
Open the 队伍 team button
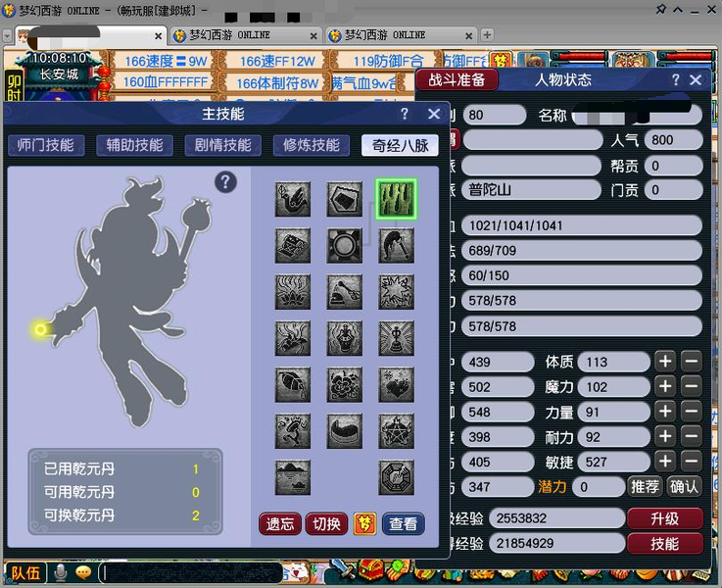[25, 572]
